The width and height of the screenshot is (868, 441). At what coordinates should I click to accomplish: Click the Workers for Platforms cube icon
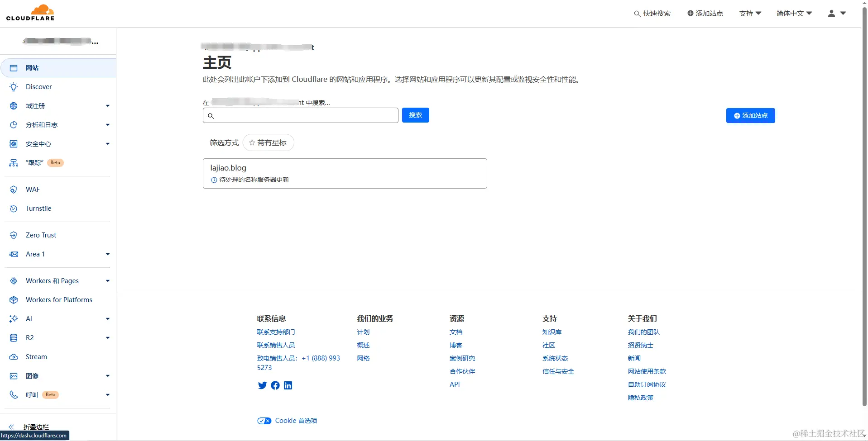click(14, 300)
